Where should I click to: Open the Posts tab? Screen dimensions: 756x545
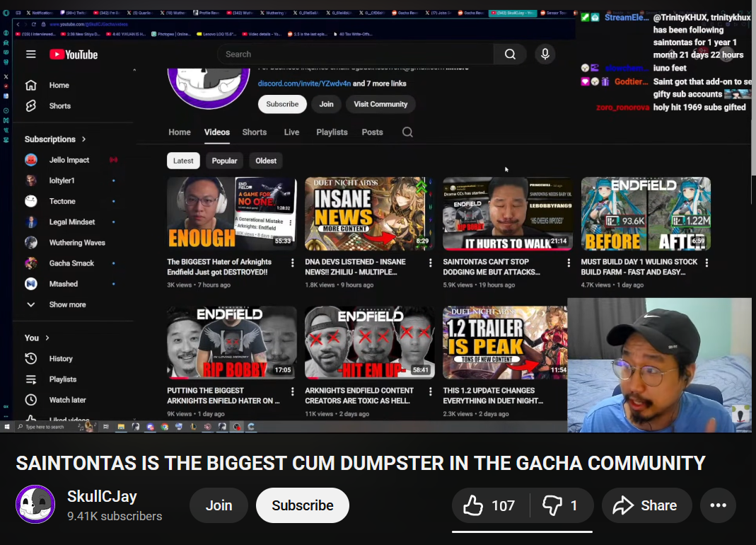coord(372,132)
